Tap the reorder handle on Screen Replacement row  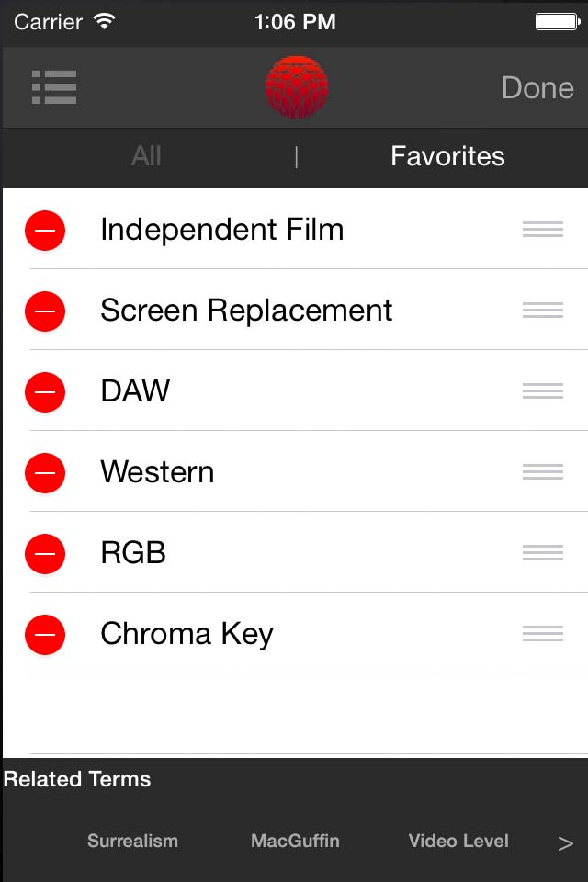542,311
